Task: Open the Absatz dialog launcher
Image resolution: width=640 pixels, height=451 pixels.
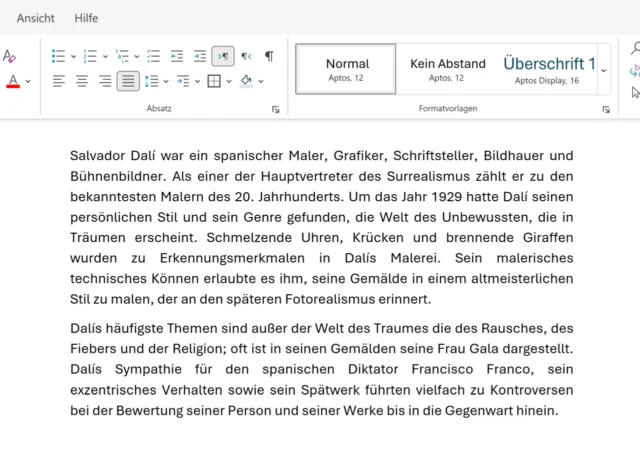Action: 276,109
